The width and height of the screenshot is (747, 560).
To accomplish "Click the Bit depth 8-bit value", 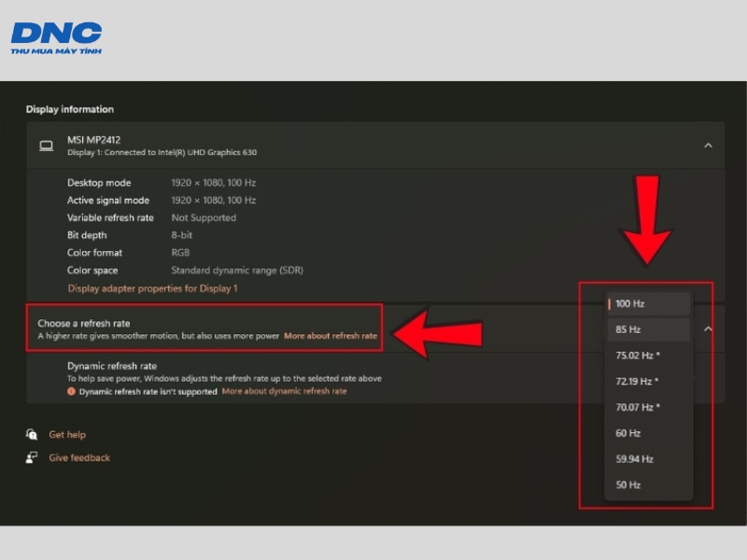I will pos(181,235).
